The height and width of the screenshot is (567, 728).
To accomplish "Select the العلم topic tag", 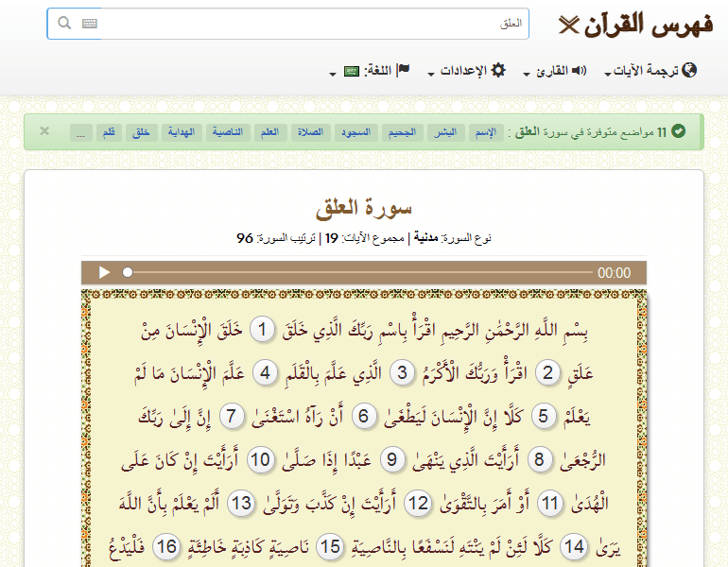I will (269, 132).
